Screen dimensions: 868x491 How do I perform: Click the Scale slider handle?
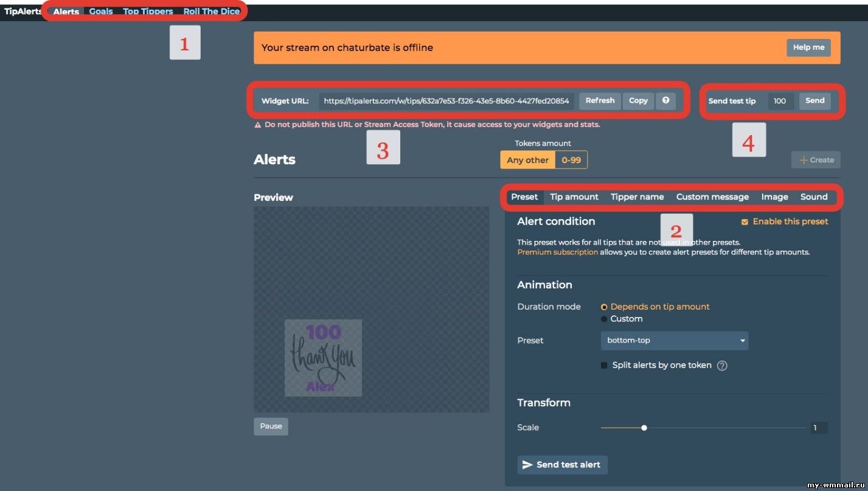(644, 428)
